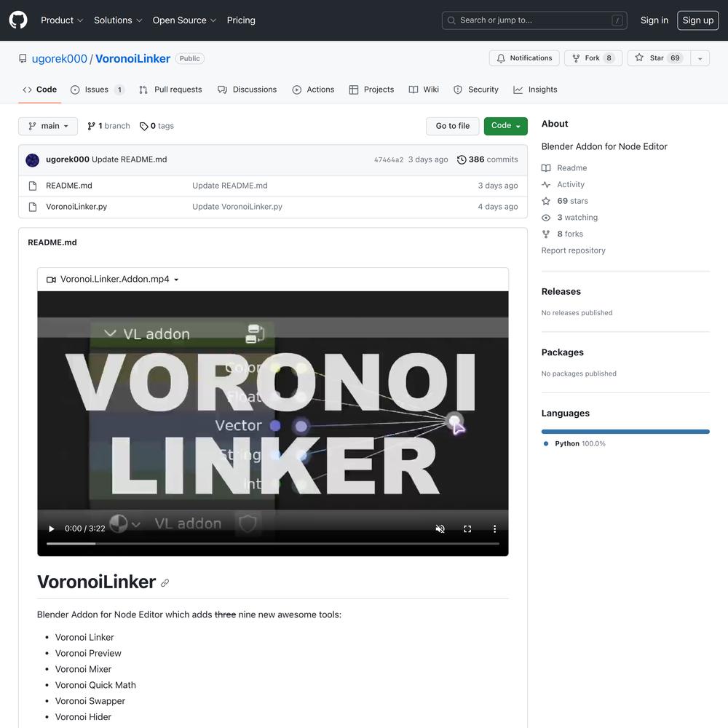Open the star lists dropdown arrow
Image resolution: width=728 pixels, height=728 pixels.
[x=700, y=58]
